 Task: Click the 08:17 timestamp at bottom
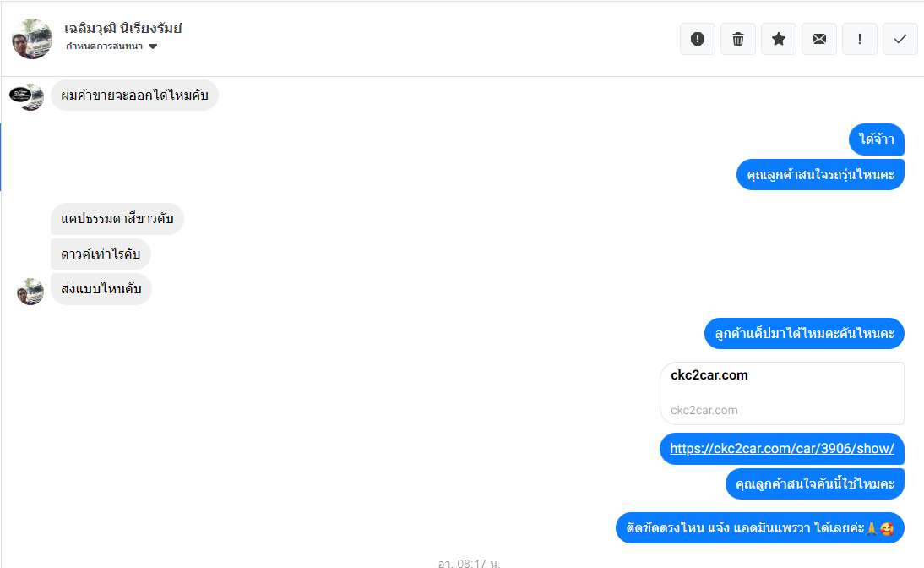tap(469, 563)
